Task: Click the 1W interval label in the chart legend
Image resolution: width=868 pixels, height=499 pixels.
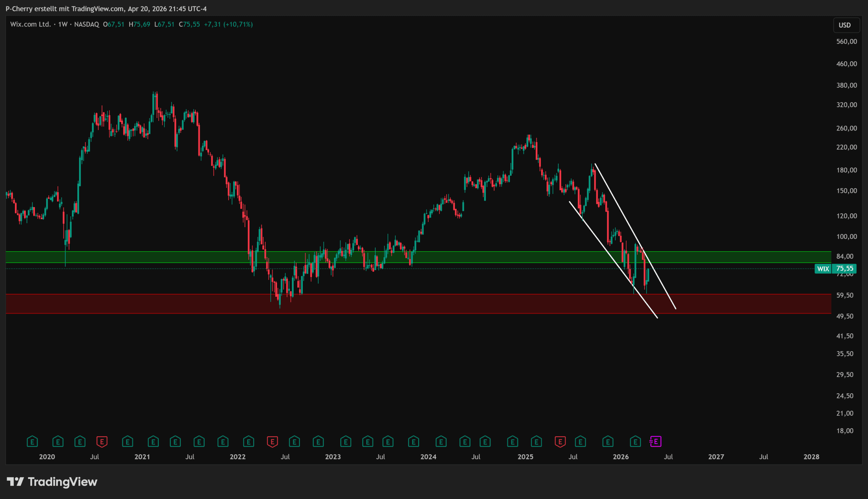Action: pos(63,24)
